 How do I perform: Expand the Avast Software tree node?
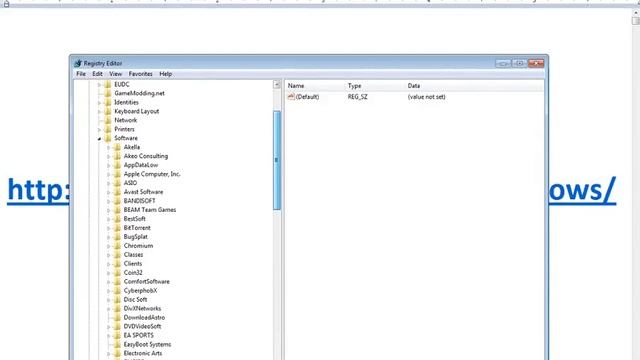point(109,193)
